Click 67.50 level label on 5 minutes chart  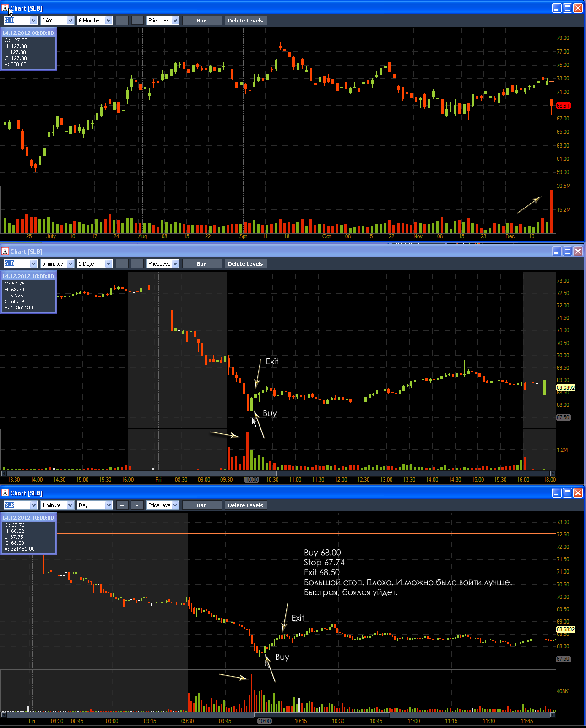click(563, 417)
